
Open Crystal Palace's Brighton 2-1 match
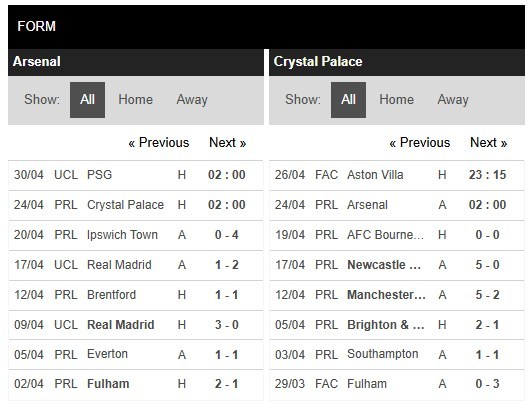pos(397,325)
